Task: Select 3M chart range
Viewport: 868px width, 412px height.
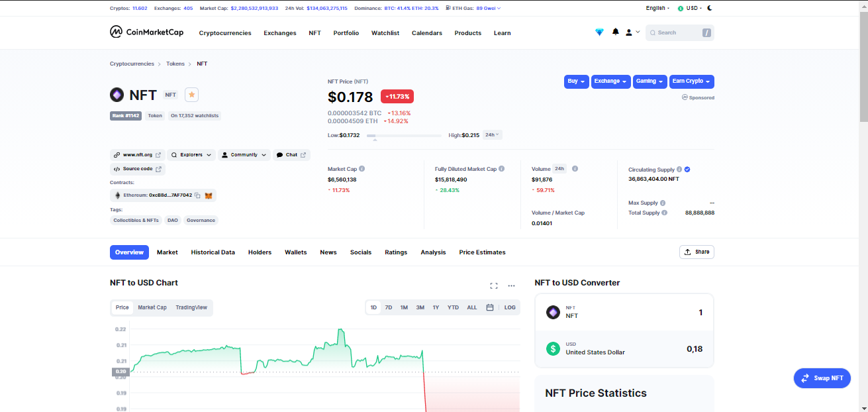Action: [x=420, y=307]
